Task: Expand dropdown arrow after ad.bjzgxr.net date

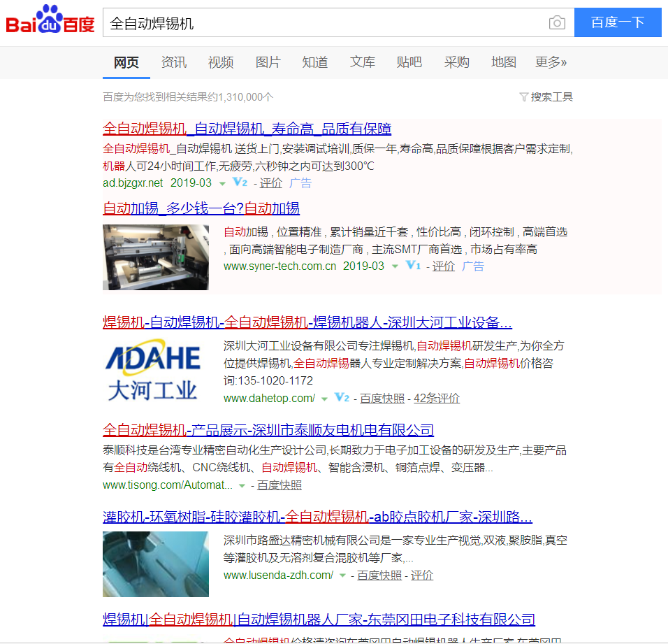Action: pos(222,184)
